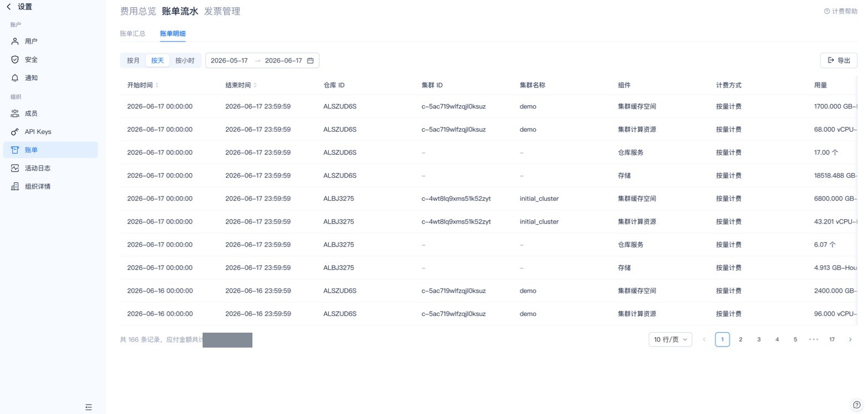This screenshot has width=868, height=414.
Task: Go to page 2 of the records
Action: tap(741, 339)
